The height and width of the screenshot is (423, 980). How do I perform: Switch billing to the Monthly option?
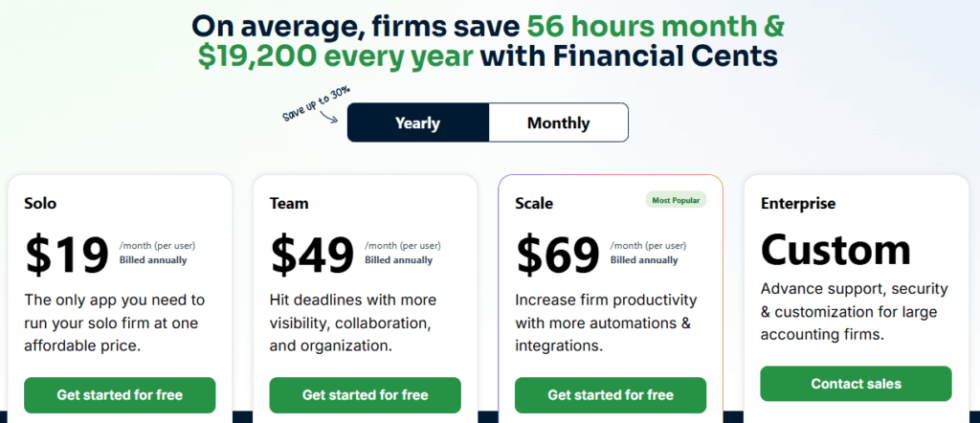(x=558, y=122)
